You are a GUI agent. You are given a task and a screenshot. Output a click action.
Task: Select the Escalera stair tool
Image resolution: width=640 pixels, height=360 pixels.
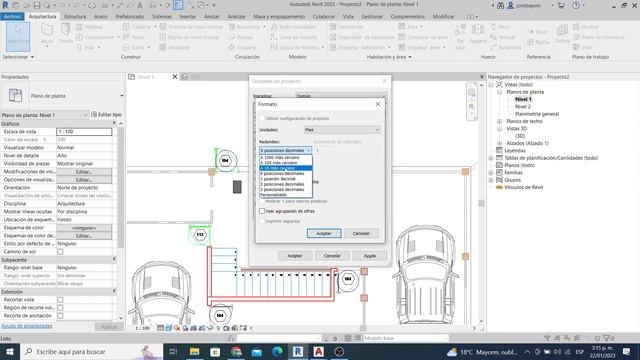click(x=242, y=47)
